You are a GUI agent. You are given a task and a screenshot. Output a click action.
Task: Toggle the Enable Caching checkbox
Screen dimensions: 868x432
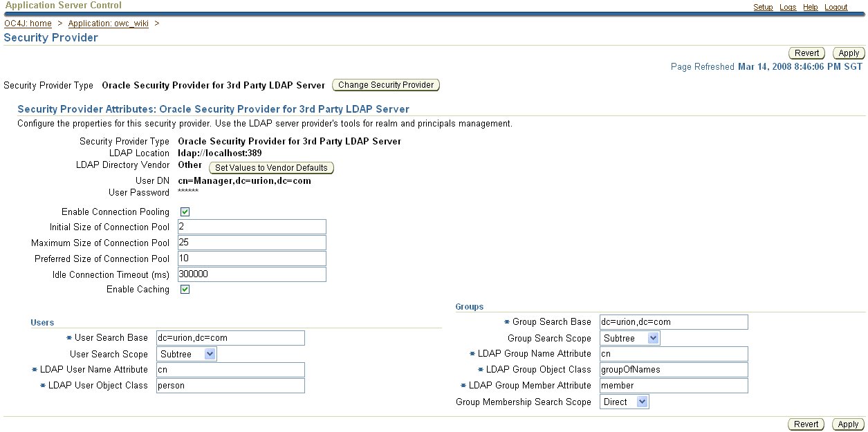click(x=185, y=289)
